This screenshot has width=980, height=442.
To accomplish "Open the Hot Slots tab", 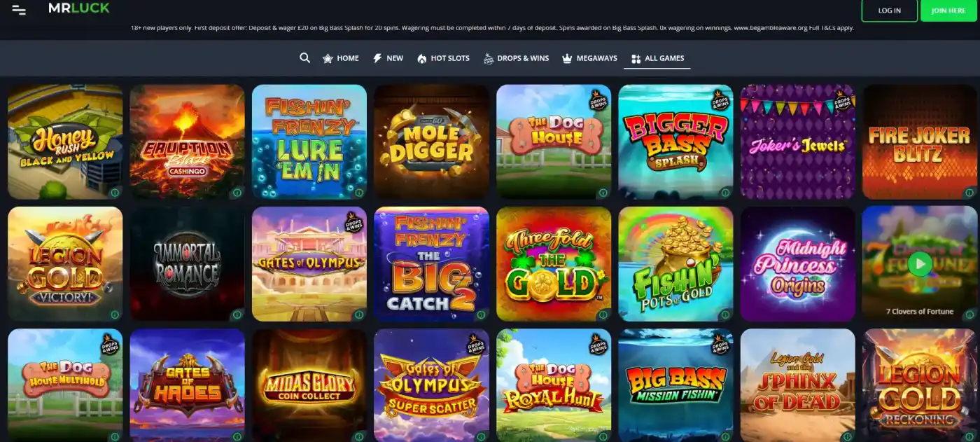I will click(x=443, y=58).
